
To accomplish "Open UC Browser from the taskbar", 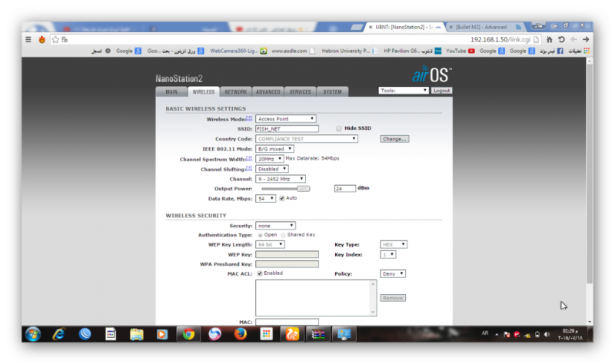I will (x=292, y=334).
